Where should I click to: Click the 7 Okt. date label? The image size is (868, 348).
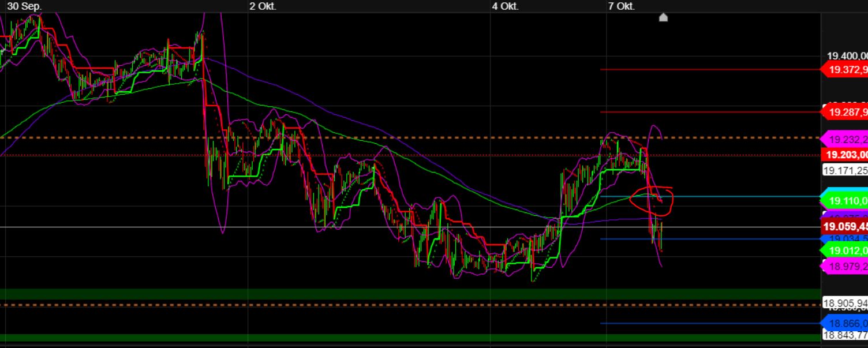coord(622,6)
